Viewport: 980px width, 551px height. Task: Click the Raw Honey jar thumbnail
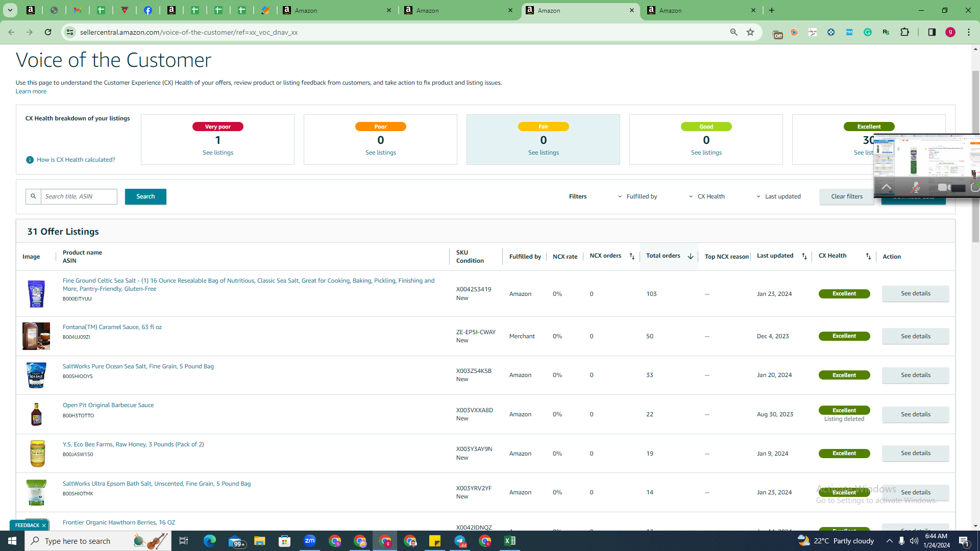tap(37, 453)
